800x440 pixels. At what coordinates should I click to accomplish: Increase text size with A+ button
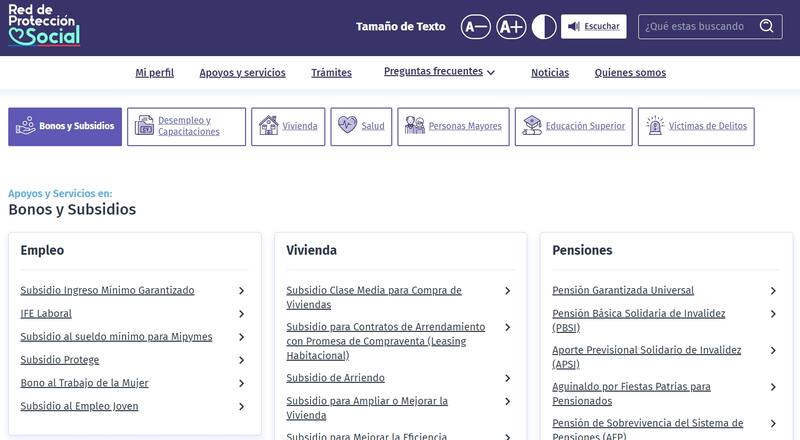[x=511, y=27]
